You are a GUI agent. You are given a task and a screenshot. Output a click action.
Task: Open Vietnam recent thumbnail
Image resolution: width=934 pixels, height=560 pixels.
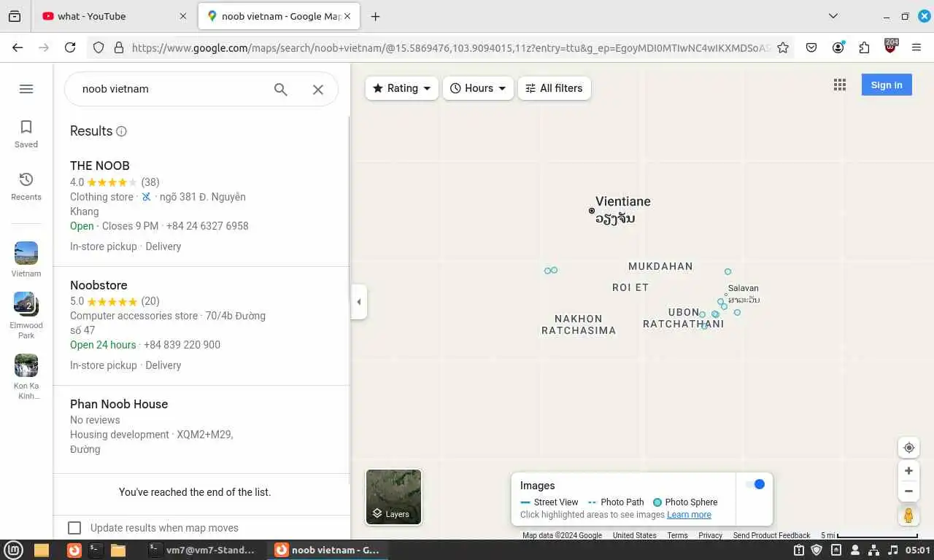26,260
